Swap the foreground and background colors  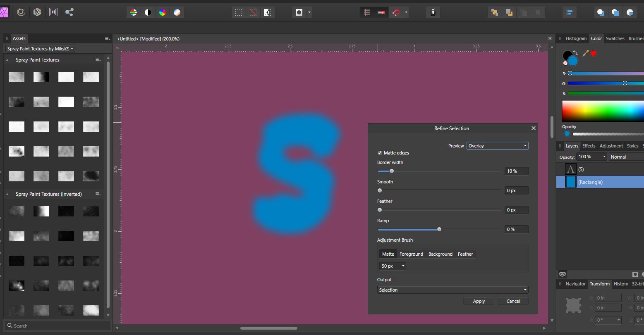pos(575,53)
